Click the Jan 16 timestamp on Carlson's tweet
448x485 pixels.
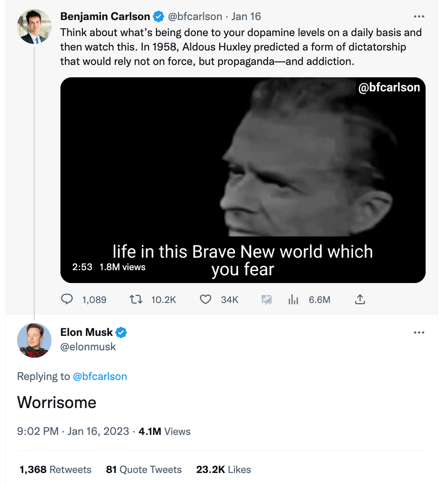point(246,16)
